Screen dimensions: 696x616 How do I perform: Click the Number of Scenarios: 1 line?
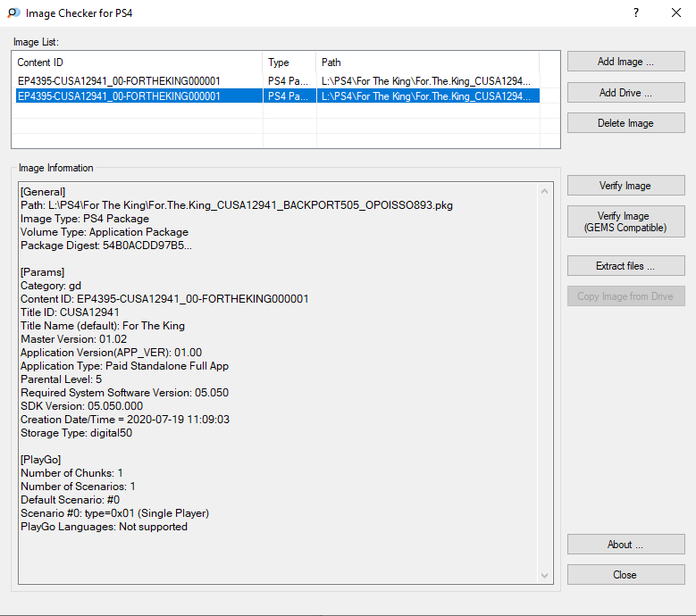78,486
